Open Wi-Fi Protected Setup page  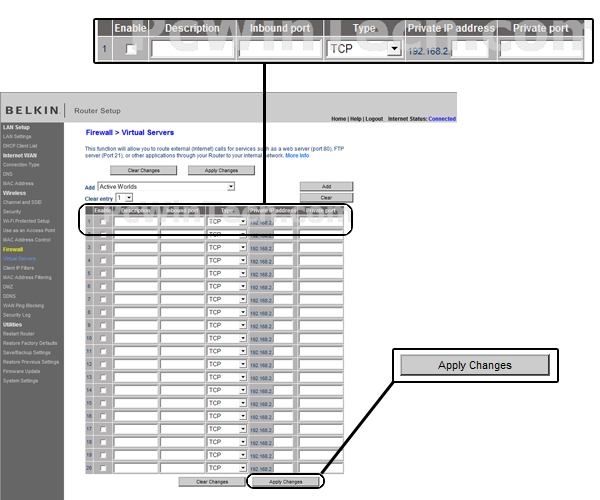coord(26,221)
